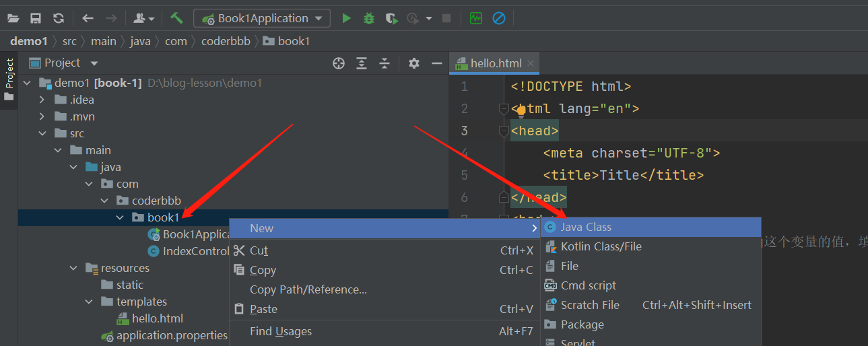This screenshot has height=346, width=868.
Task: Open Project panel settings gear
Action: [413, 63]
